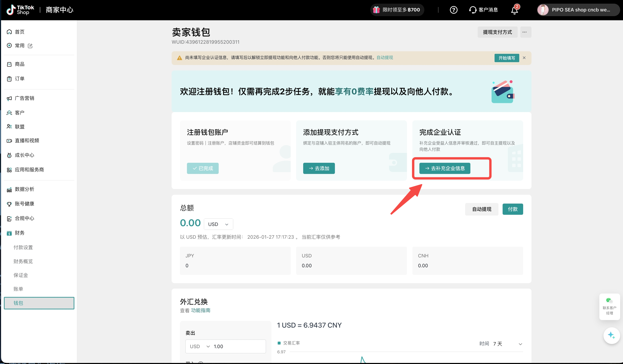The width and height of the screenshot is (623, 364).
Task: Expand the total amount USD currency dropdown
Action: 218,224
